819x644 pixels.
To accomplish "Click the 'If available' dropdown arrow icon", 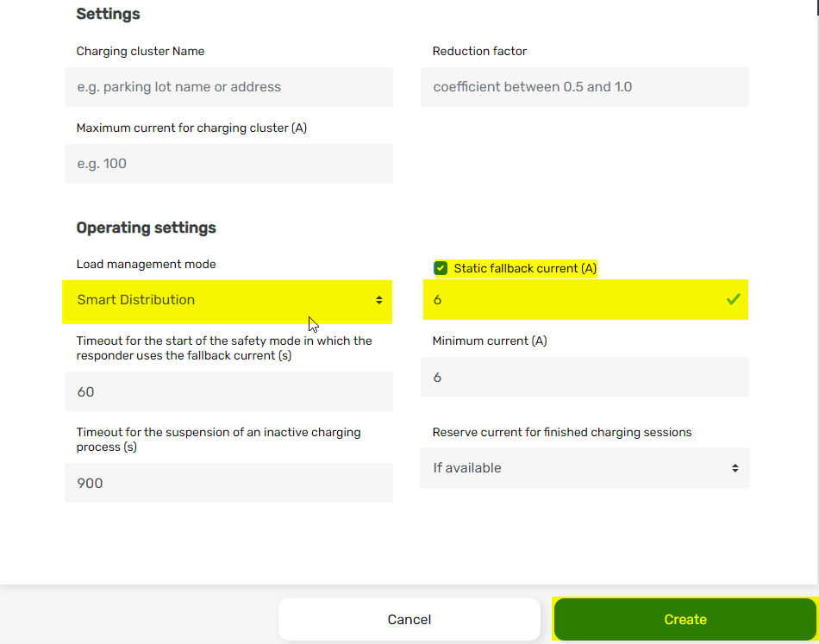I will point(735,468).
